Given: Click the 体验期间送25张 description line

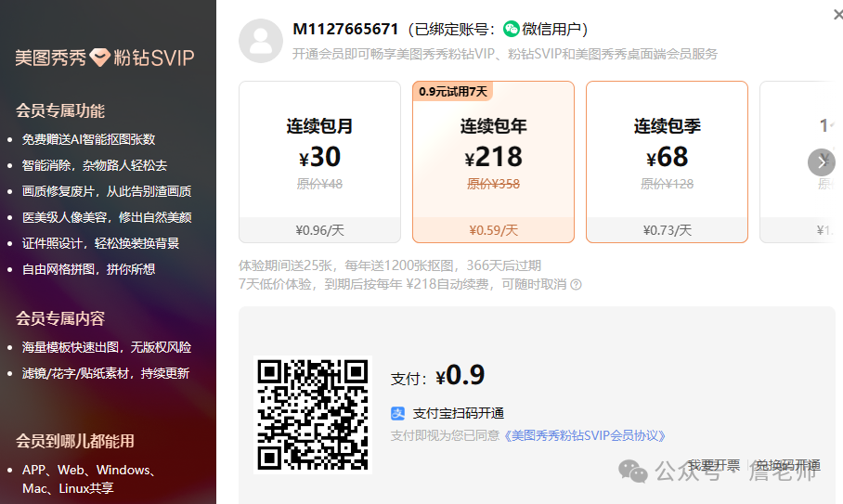Looking at the screenshot, I should [390, 265].
